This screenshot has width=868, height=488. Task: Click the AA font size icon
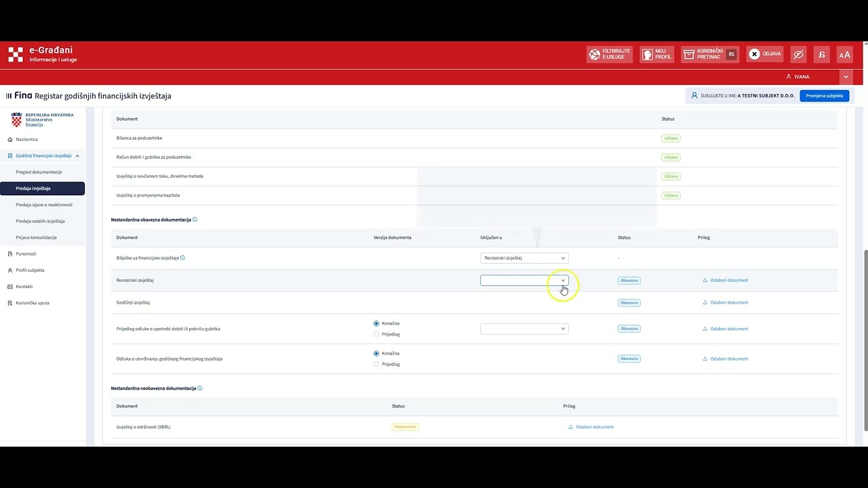point(844,54)
